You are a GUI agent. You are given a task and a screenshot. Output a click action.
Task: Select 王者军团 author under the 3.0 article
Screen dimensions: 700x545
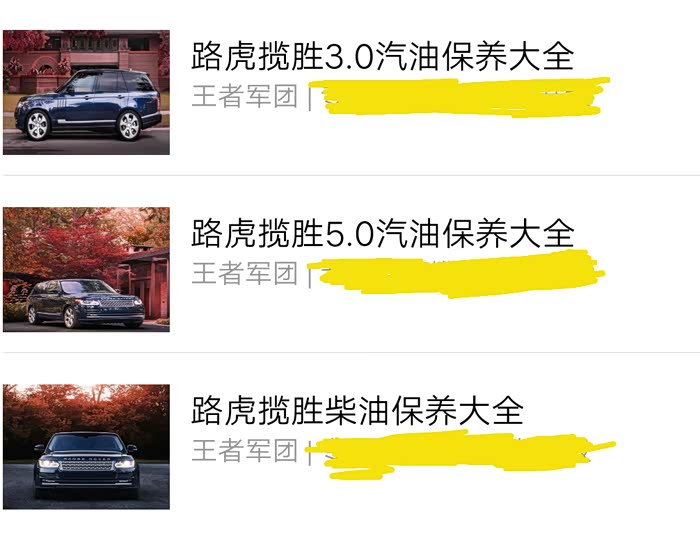pyautogui.click(x=245, y=96)
